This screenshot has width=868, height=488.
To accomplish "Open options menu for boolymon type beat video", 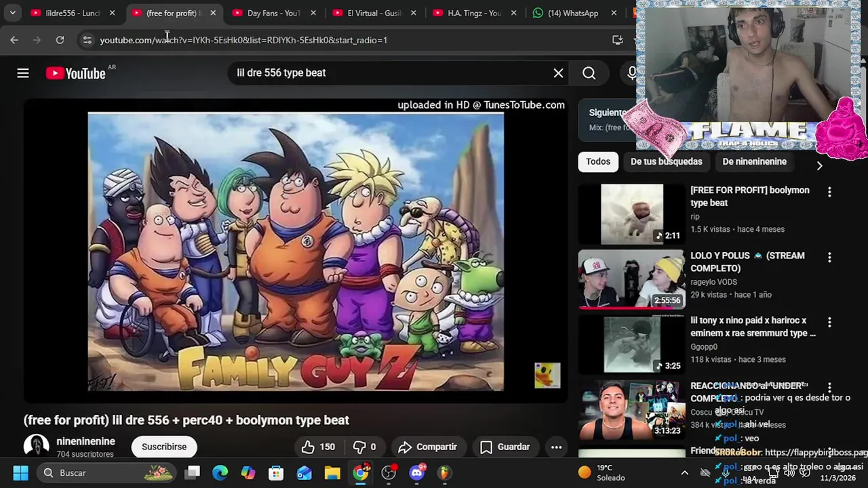I will coord(829,192).
